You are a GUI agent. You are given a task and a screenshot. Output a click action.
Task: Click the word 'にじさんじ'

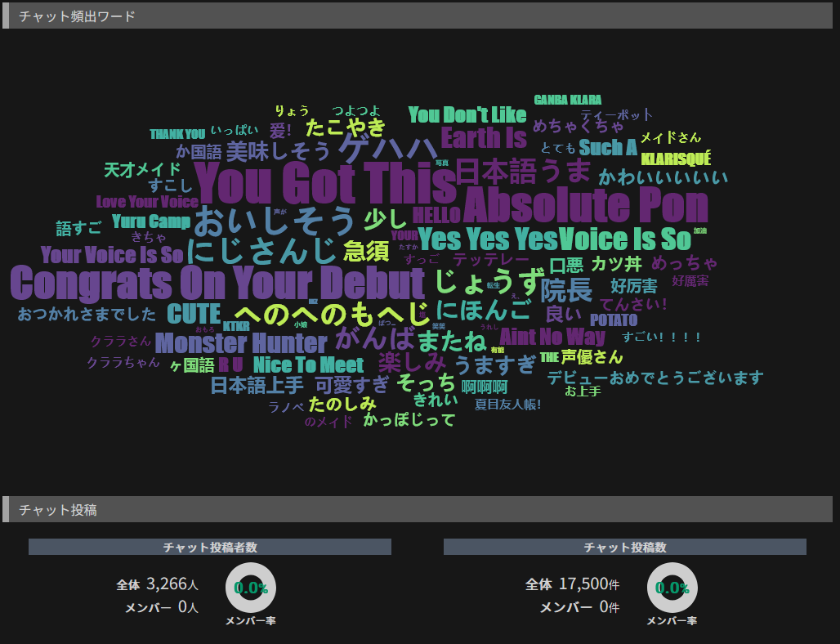coord(261,251)
